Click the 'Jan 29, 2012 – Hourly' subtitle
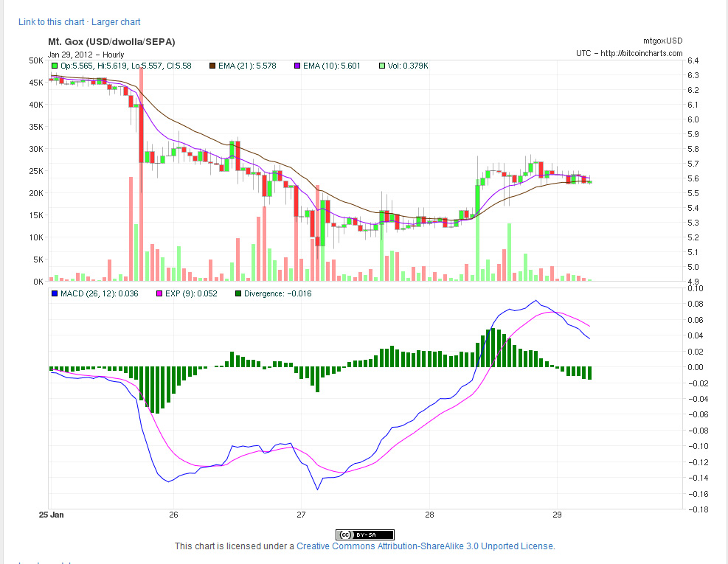Screen dimensions: 728x564 [86, 55]
